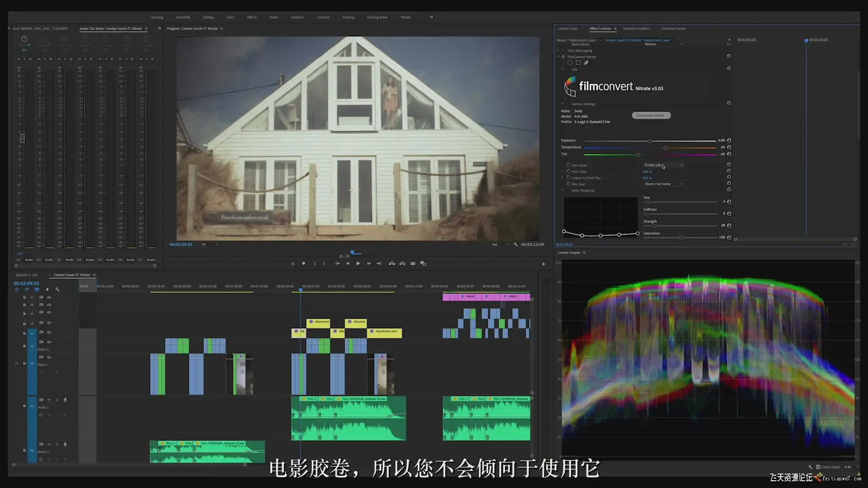Click the Add Marker icon in Program monitor
The image size is (868, 488).
(x=303, y=263)
